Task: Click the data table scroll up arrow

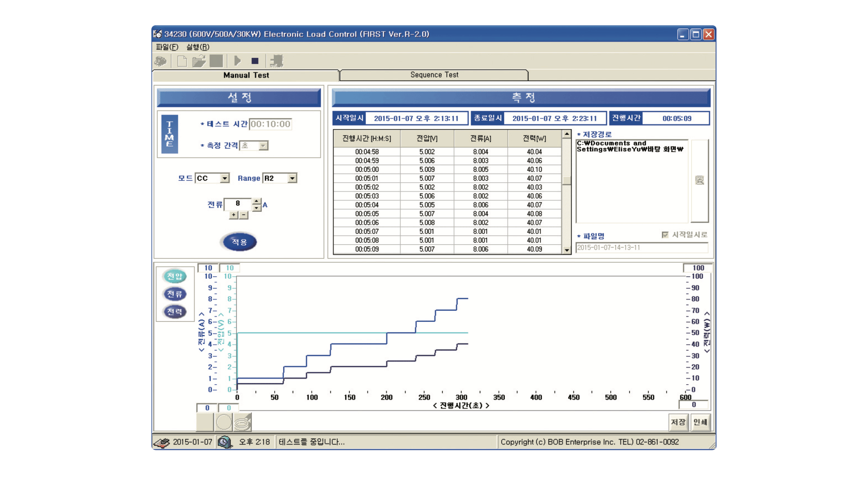Action: [567, 134]
